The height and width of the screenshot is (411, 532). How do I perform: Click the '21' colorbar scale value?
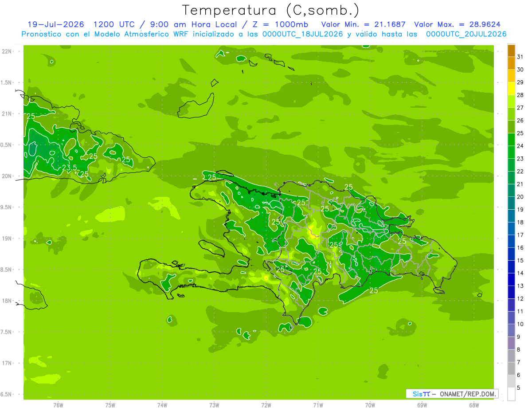click(520, 184)
